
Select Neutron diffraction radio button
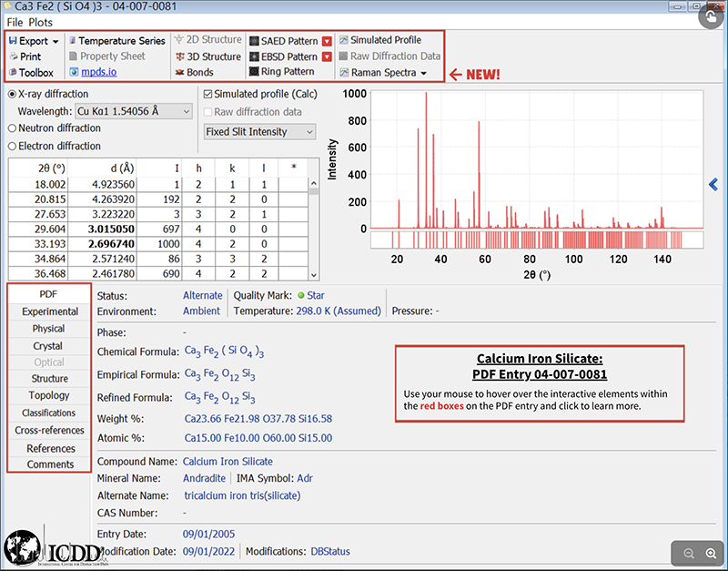(13, 128)
